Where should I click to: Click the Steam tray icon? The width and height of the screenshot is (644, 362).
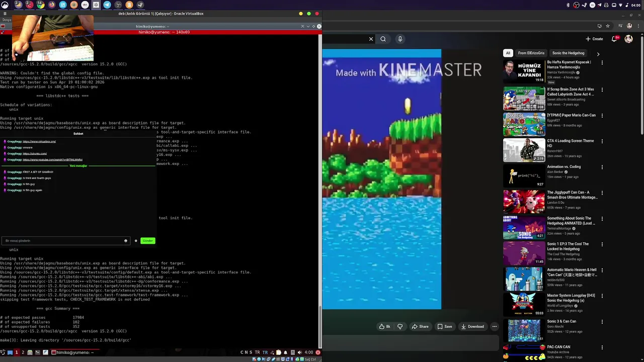coord(584,5)
